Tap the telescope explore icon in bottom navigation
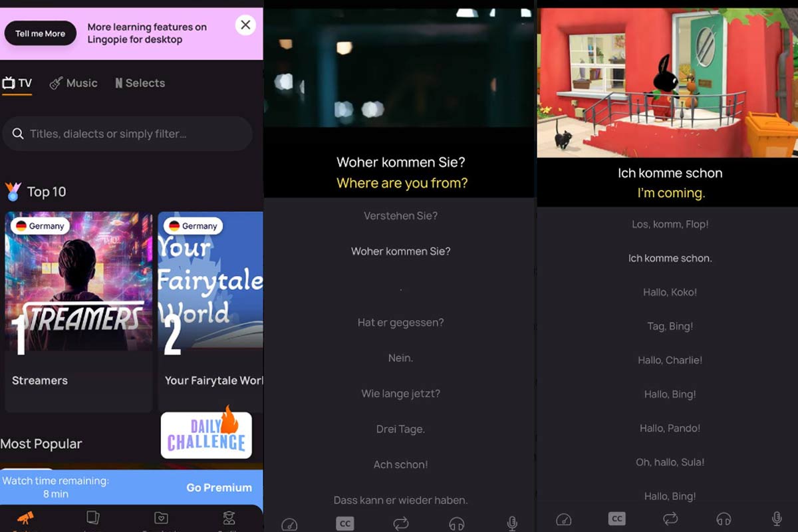The height and width of the screenshot is (532, 798). coord(25,518)
